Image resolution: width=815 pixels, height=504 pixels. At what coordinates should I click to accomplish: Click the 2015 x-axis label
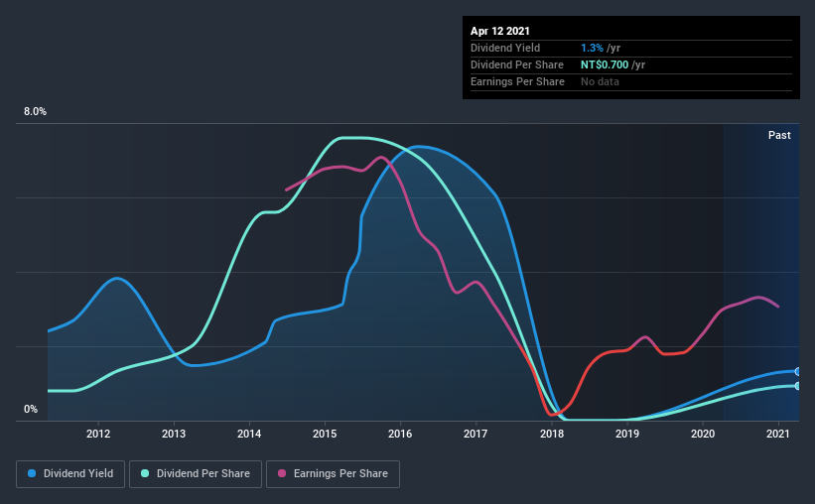[x=325, y=434]
